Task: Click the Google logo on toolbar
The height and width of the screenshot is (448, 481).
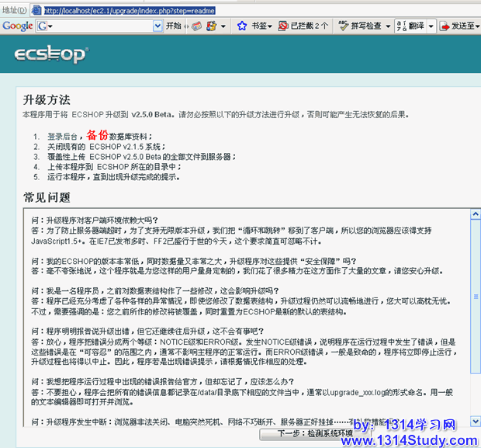Action: coord(17,26)
